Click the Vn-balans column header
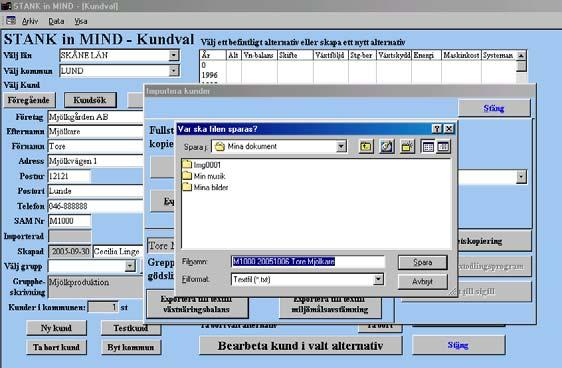Screen dimensions: 562x368 click(x=259, y=55)
